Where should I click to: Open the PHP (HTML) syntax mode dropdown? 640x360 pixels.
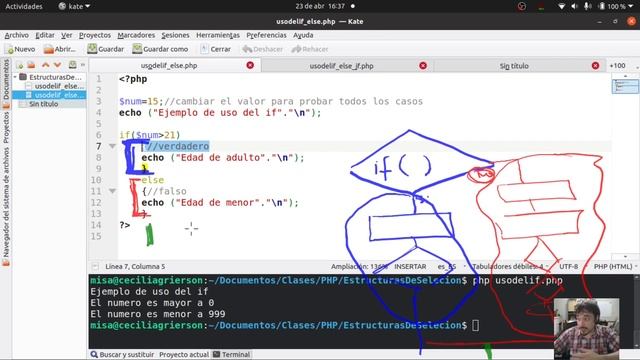(615, 267)
